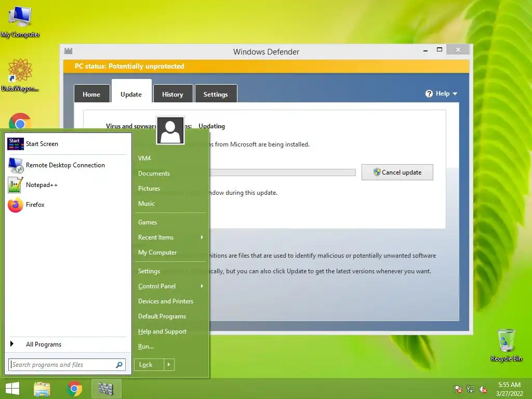Open Recycle Bin on the desktop
The image size is (532, 399).
[506, 345]
